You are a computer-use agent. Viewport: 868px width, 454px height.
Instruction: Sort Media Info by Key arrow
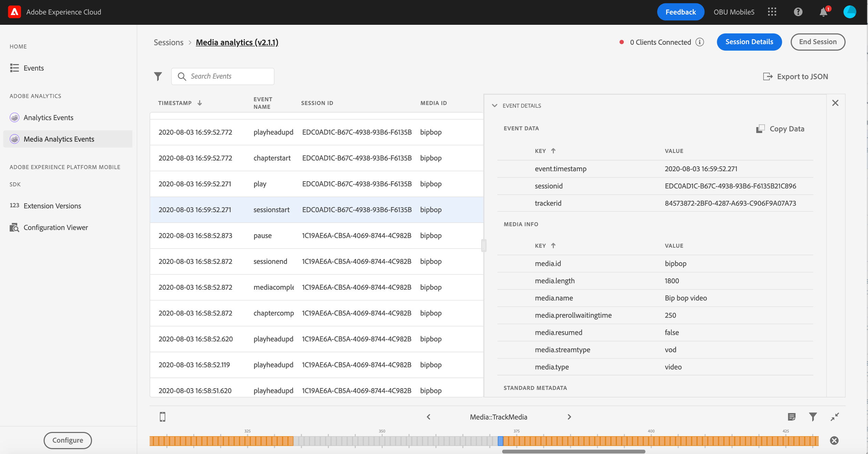click(x=553, y=246)
